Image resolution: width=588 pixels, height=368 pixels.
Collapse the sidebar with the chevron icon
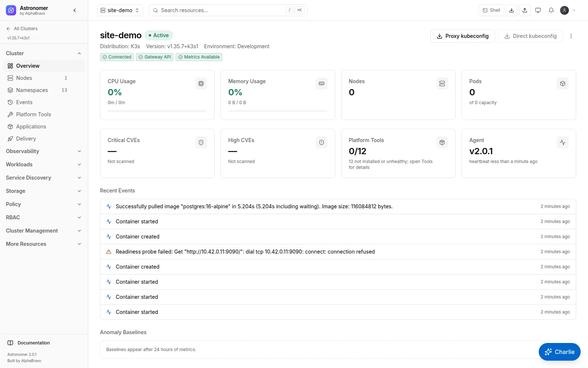[75, 10]
